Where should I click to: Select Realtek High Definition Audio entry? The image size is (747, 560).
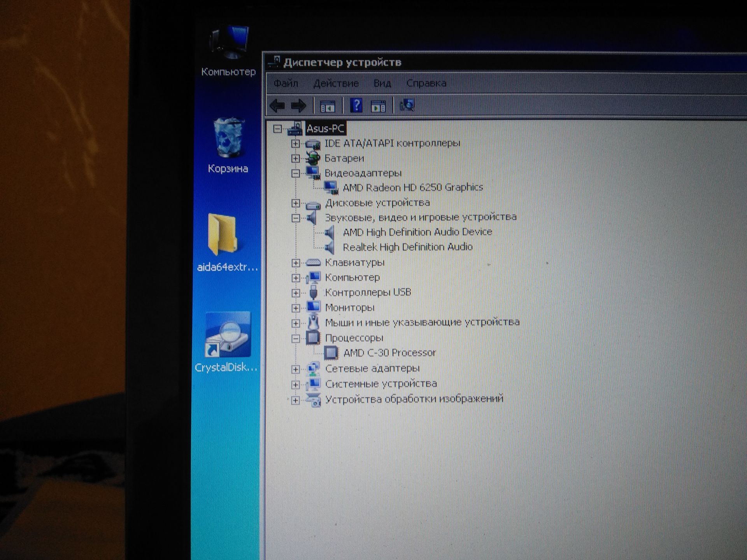click(x=407, y=247)
